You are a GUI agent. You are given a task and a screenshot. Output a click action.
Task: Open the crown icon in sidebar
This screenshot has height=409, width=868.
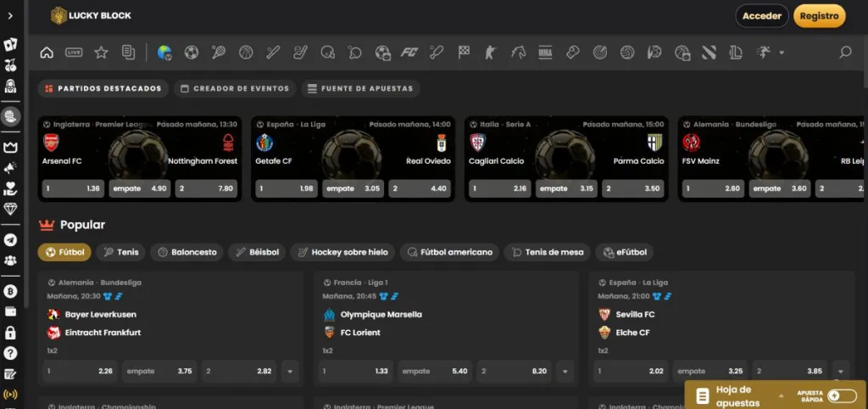pyautogui.click(x=10, y=147)
